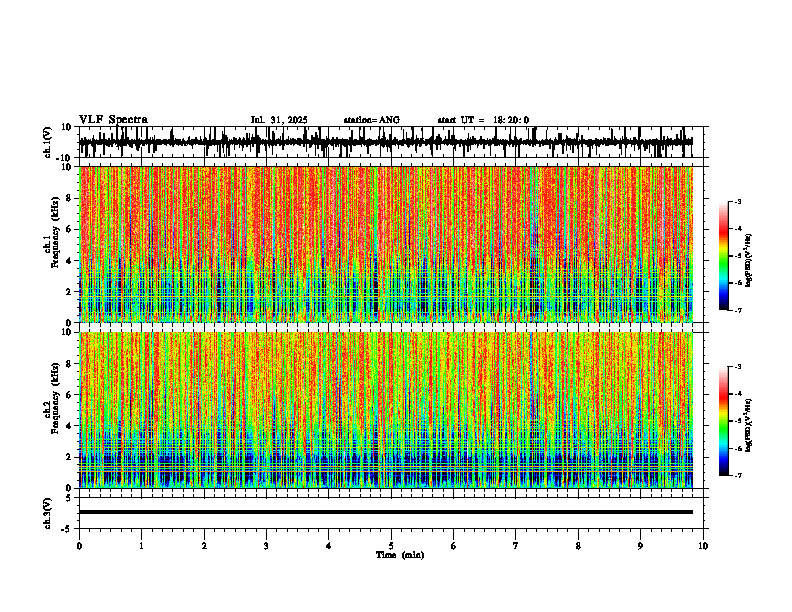
Task: Click the '8' kHz tick on ch.2 frequency axis
Action: click(x=69, y=364)
